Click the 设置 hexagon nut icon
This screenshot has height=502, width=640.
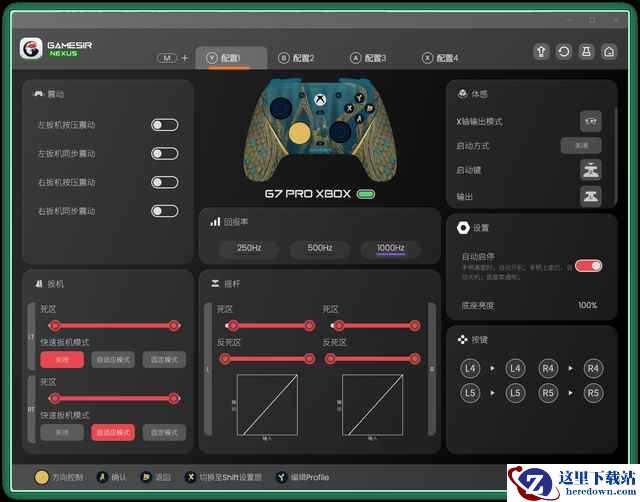tap(463, 228)
